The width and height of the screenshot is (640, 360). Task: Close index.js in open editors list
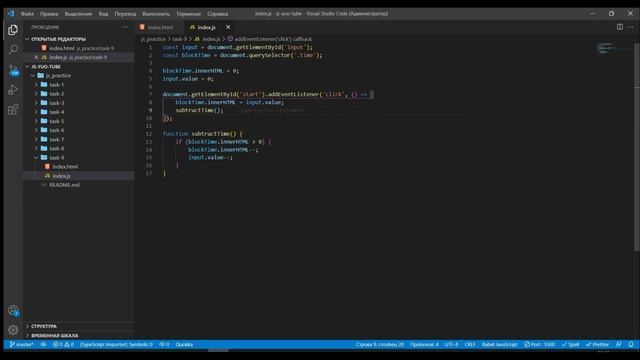point(36,57)
